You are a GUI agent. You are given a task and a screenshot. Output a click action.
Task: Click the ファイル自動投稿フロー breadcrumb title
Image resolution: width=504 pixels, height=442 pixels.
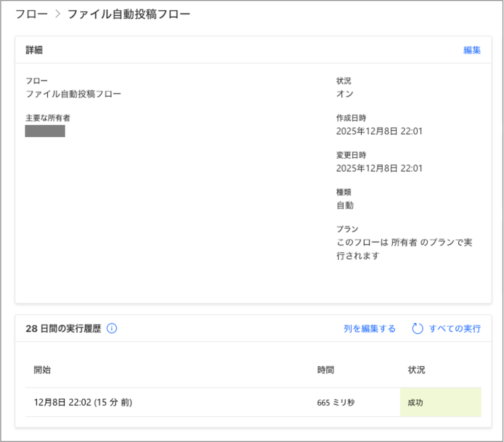(x=128, y=14)
